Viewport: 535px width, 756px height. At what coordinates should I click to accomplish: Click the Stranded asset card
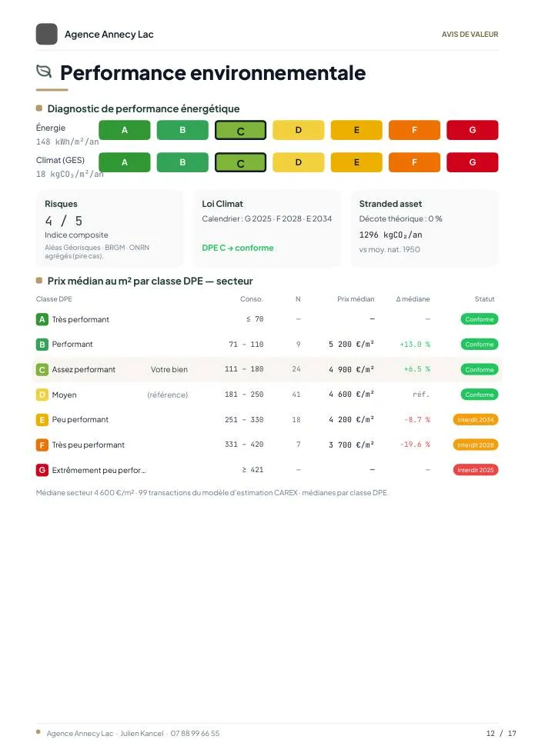[x=425, y=228]
